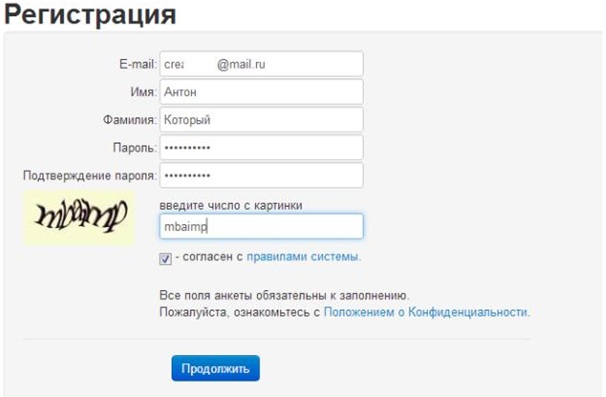Screen dimensions: 606x397
Task: Uncheck the согласен с правилами checkbox
Action: (x=165, y=258)
